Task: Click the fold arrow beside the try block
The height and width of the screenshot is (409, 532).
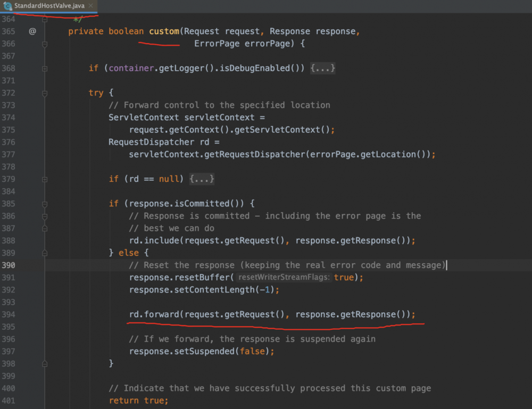Action: point(45,93)
